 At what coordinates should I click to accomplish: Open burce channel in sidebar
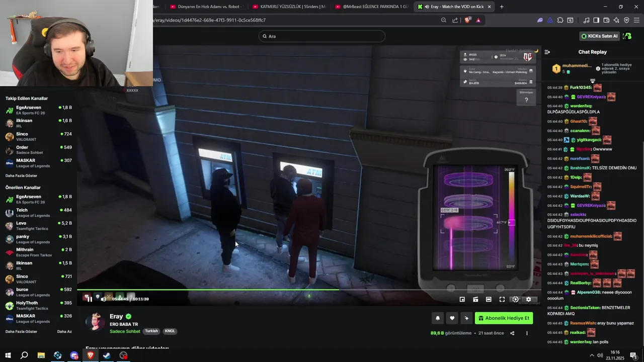click(x=39, y=292)
